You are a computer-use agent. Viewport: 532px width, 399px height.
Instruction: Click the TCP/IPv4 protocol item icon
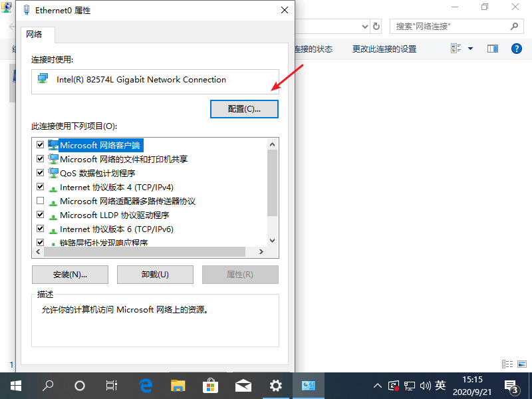53,189
